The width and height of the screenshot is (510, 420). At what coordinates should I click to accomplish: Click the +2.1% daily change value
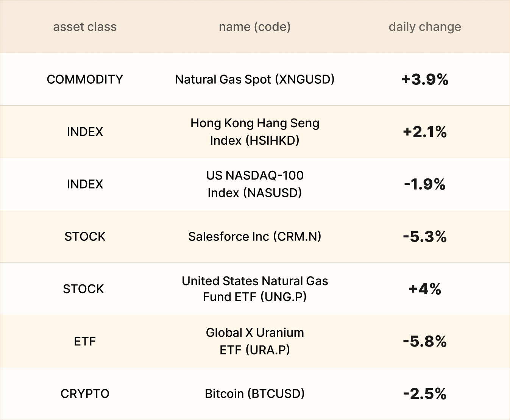(x=425, y=132)
